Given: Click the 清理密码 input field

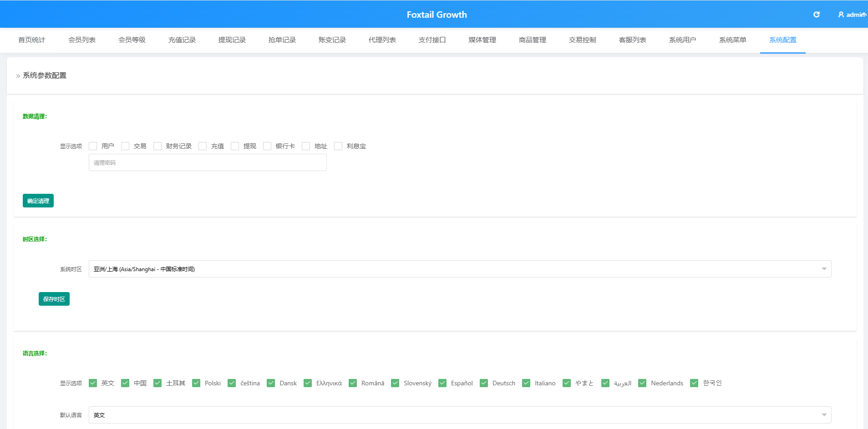Looking at the screenshot, I should (x=208, y=162).
